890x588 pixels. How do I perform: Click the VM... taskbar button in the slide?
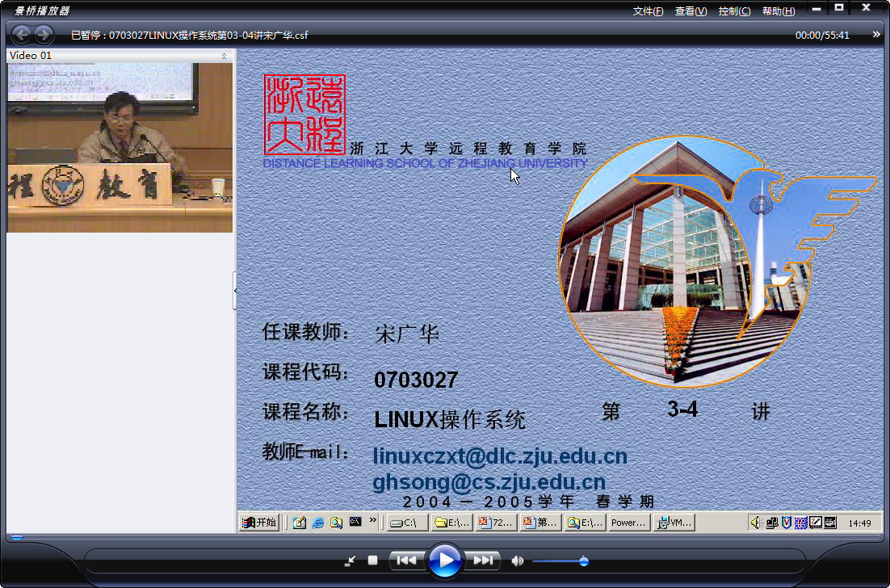[674, 523]
